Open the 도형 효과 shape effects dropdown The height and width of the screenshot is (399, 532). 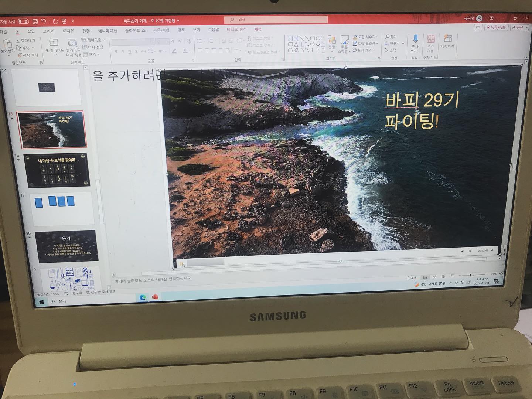364,50
